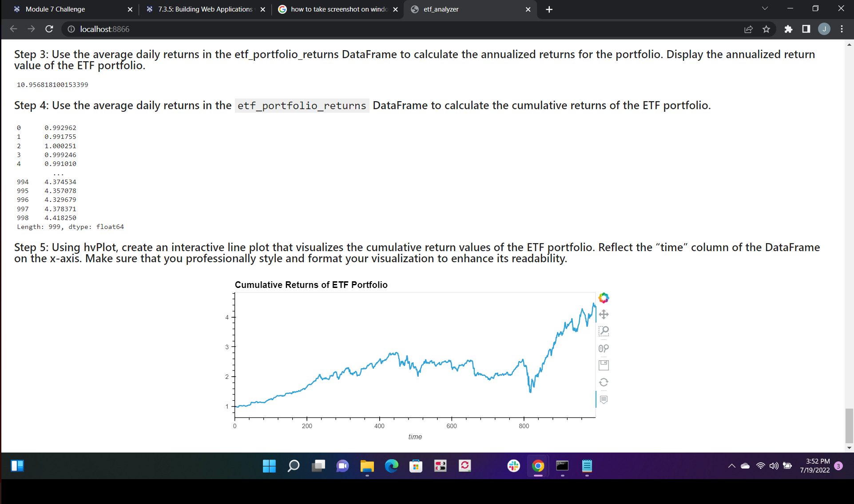Toggle the Hover tooltip tool
This screenshot has height=504, width=854.
coord(604,399)
